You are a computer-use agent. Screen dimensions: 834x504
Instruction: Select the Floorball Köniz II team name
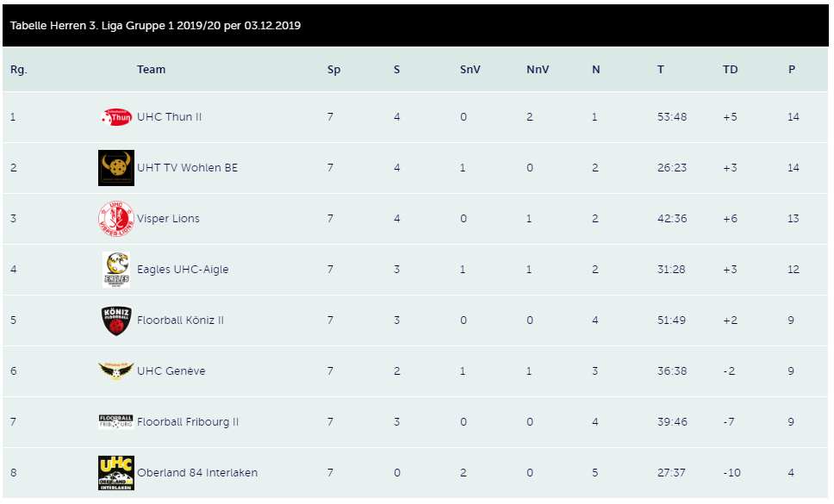180,320
